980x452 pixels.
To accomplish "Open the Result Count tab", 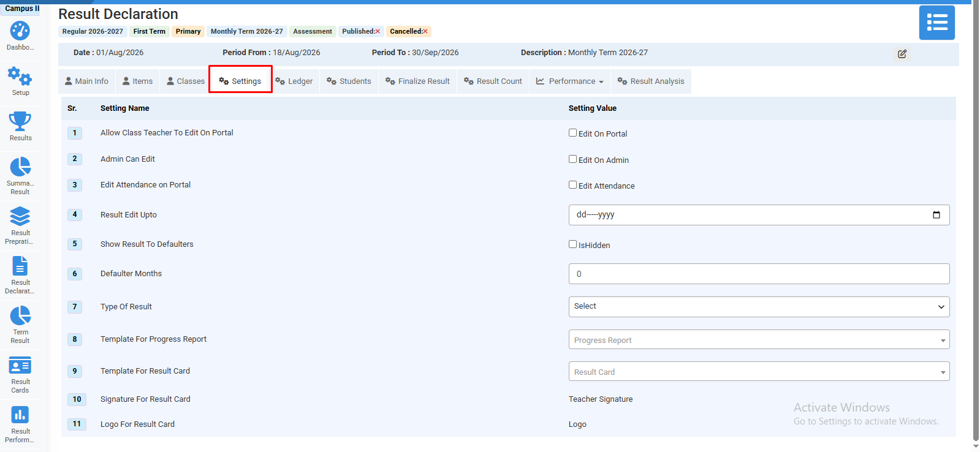I will [493, 81].
